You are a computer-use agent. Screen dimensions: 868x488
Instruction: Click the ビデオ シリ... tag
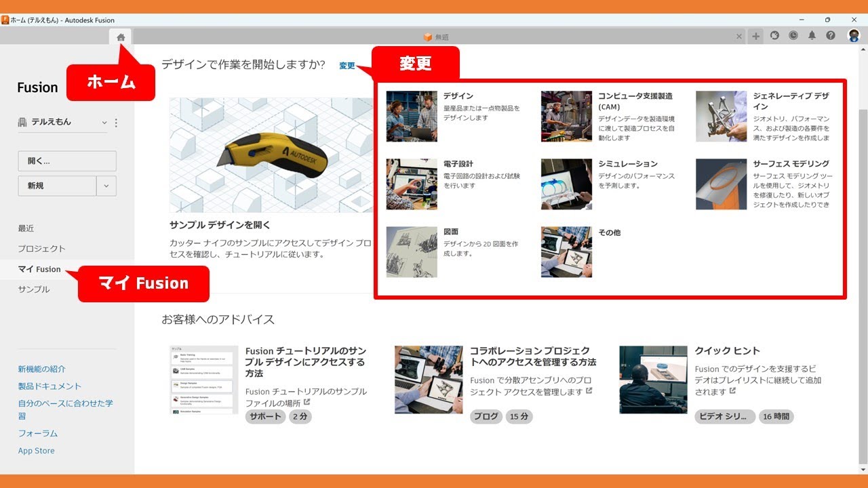(725, 417)
